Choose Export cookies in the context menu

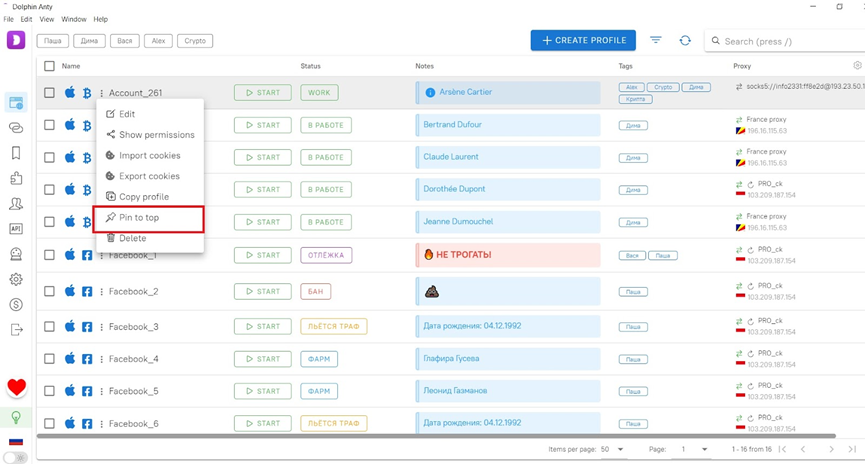[149, 176]
